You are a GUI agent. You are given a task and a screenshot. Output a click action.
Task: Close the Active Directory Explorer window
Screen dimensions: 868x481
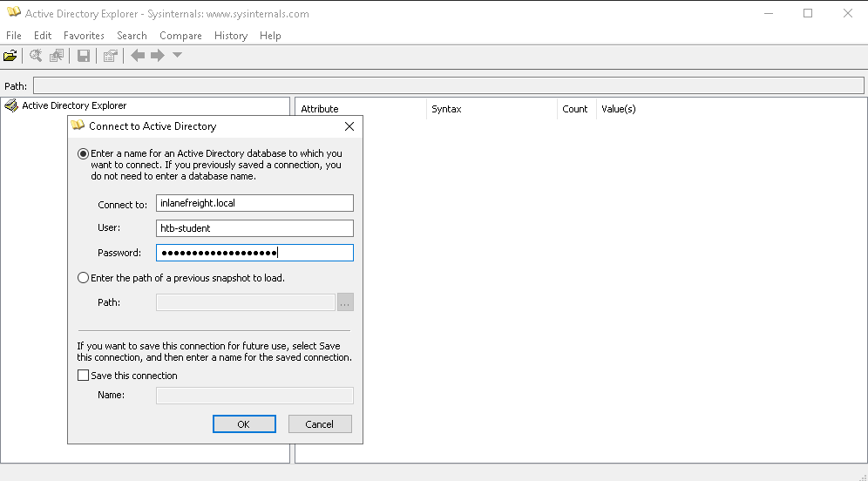pyautogui.click(x=847, y=13)
